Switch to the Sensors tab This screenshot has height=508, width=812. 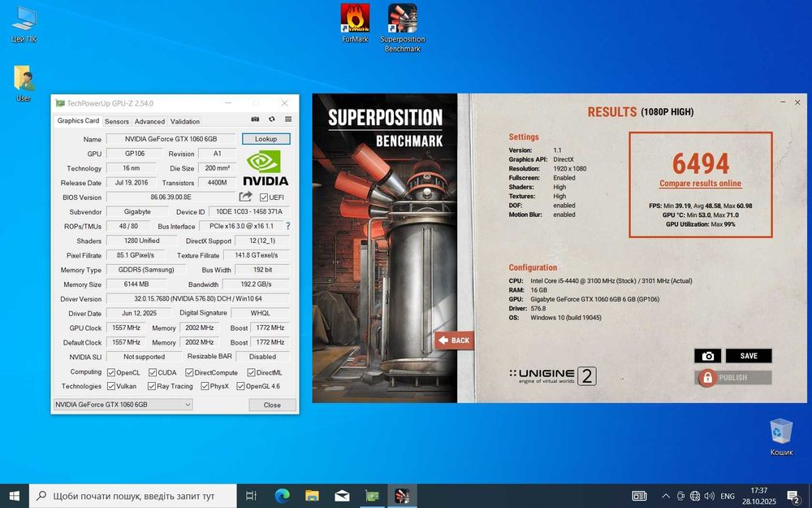tap(116, 121)
